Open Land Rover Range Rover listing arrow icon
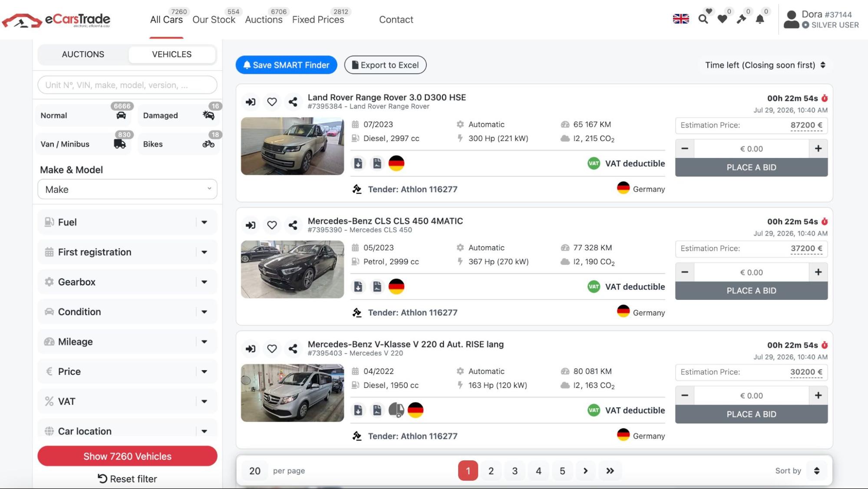This screenshot has width=868, height=489. [x=251, y=102]
